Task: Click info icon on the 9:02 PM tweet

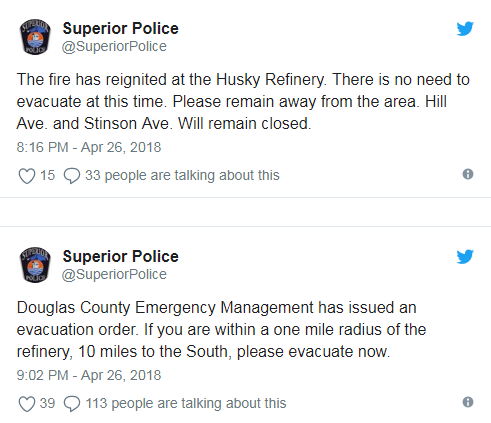Action: click(468, 402)
